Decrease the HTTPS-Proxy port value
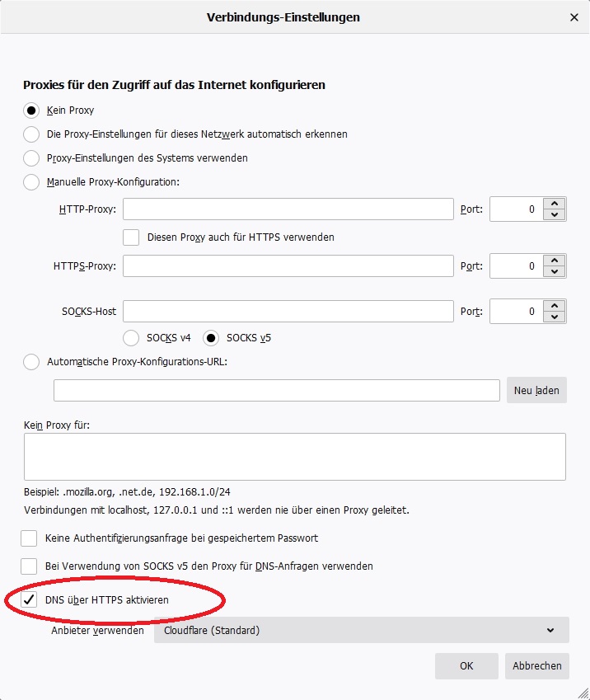Screen dimensions: 590x700 point(556,272)
